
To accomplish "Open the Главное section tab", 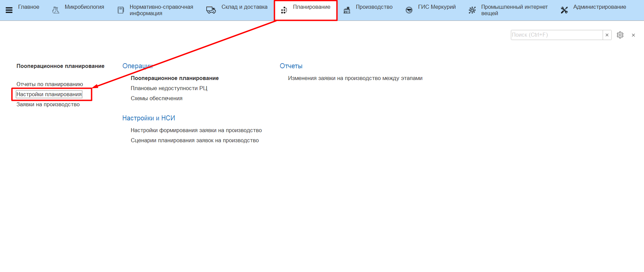I will pos(29,7).
